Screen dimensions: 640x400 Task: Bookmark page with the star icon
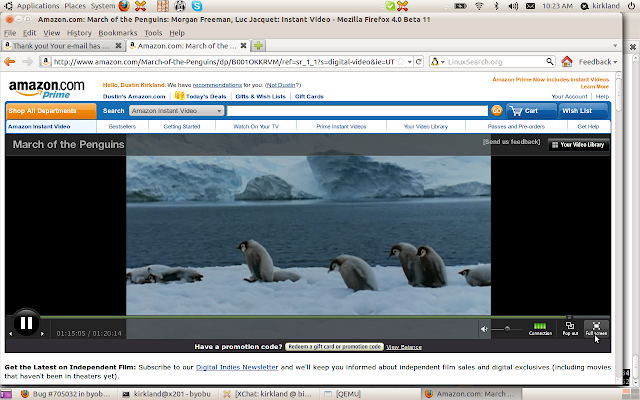click(400, 62)
